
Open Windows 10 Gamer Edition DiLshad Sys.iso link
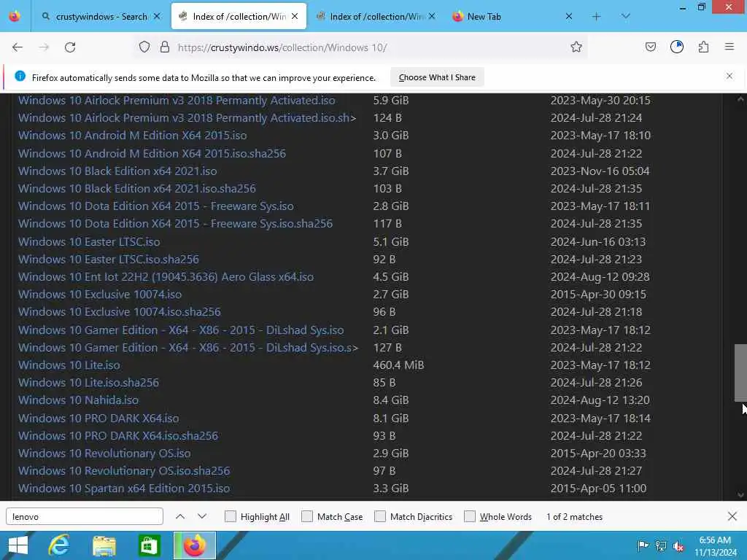click(x=181, y=330)
